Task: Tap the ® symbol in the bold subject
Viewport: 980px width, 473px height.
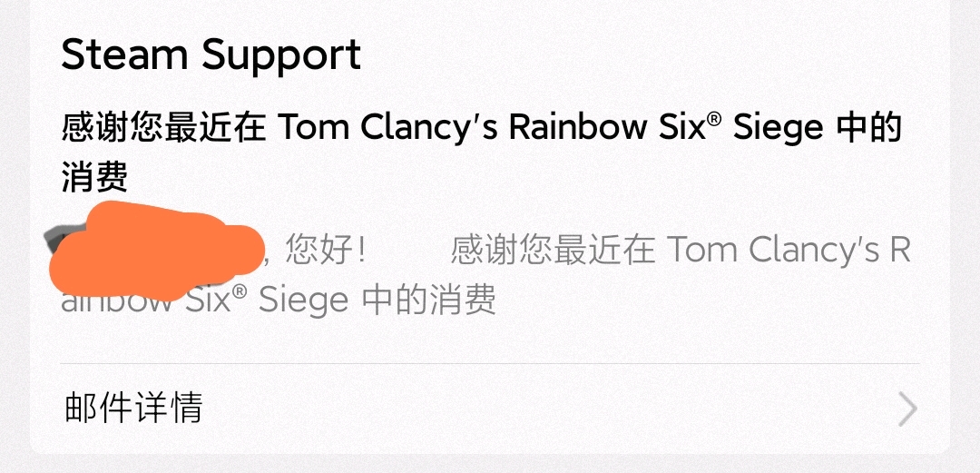Action: click(x=714, y=119)
